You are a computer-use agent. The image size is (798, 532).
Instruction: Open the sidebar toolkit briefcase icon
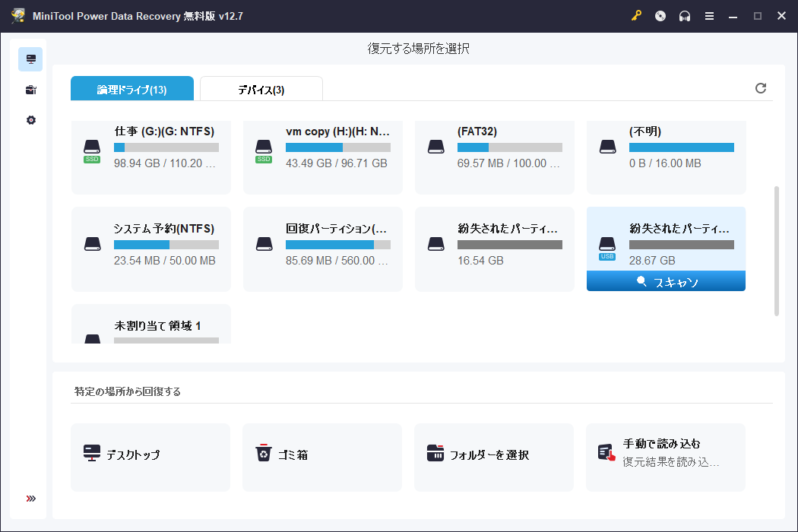pos(30,89)
